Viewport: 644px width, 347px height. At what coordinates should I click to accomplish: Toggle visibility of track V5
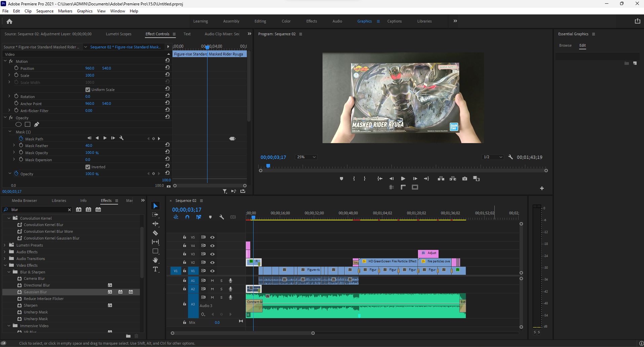(x=212, y=237)
